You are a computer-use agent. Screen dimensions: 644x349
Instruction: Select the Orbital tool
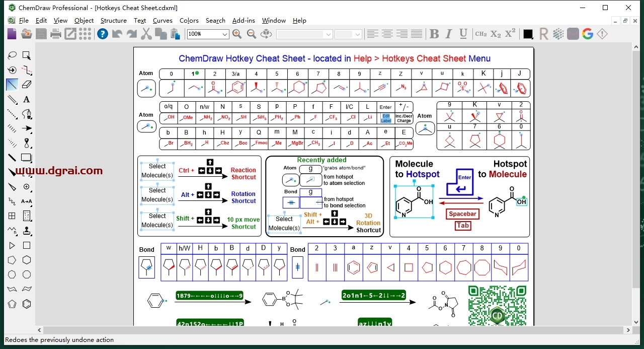click(x=27, y=143)
